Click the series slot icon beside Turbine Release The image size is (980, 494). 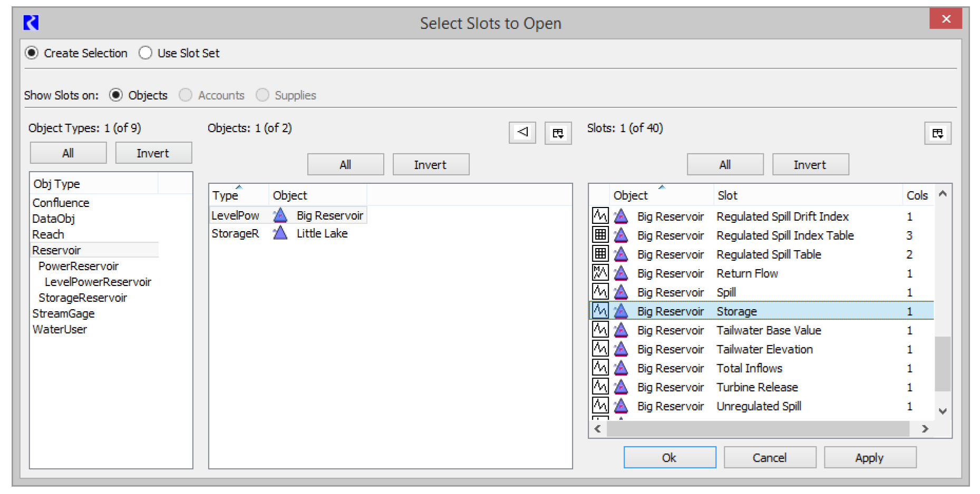pyautogui.click(x=600, y=387)
